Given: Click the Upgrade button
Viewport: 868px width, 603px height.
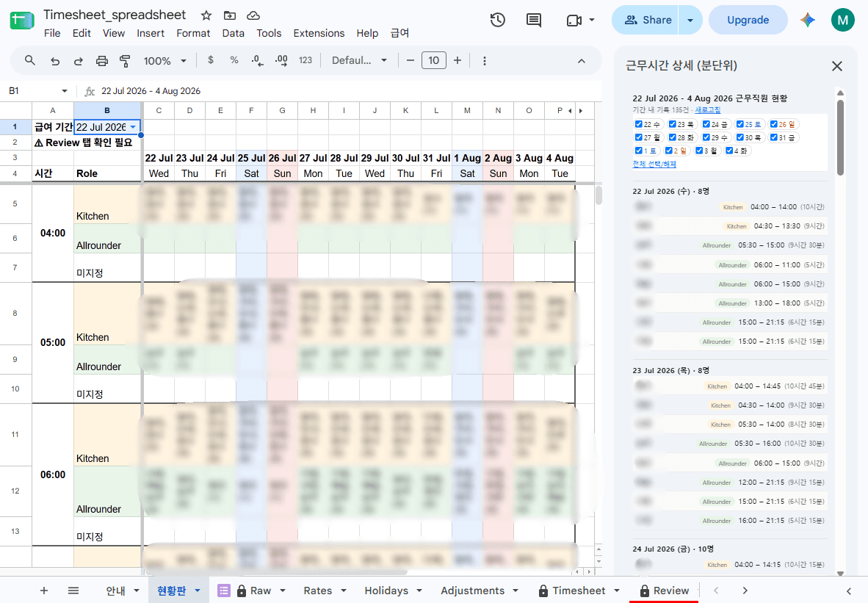Looking at the screenshot, I should pyautogui.click(x=748, y=20).
